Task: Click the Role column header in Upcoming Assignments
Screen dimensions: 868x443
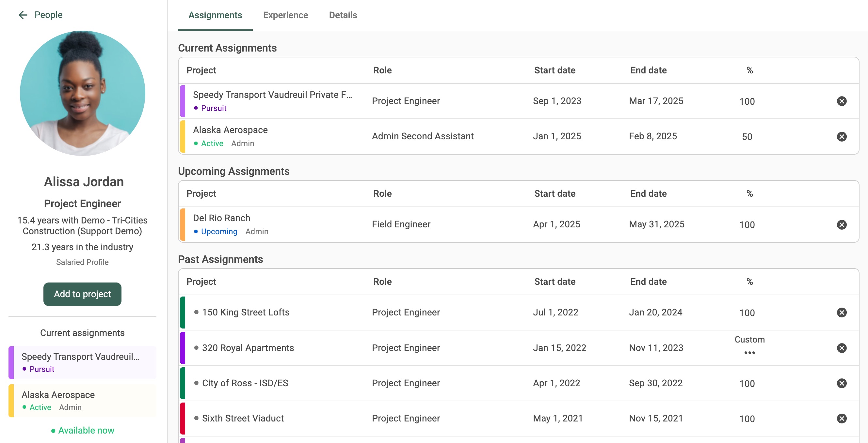Action: (382, 193)
